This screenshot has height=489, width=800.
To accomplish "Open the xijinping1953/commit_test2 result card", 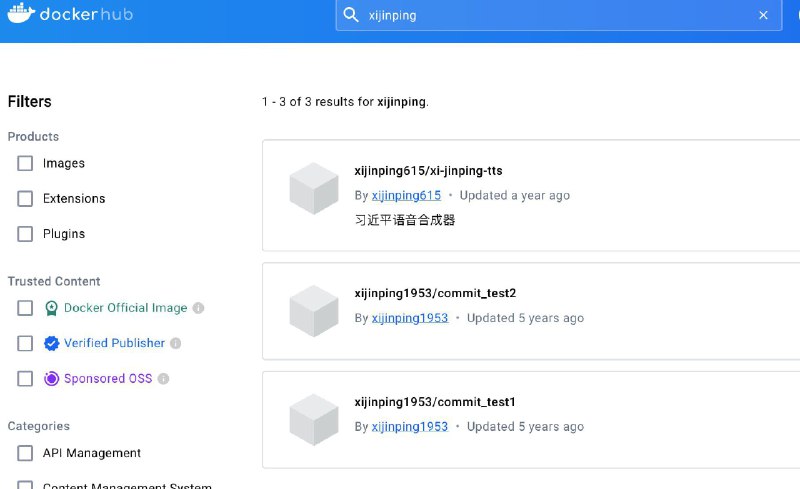I will (531, 311).
